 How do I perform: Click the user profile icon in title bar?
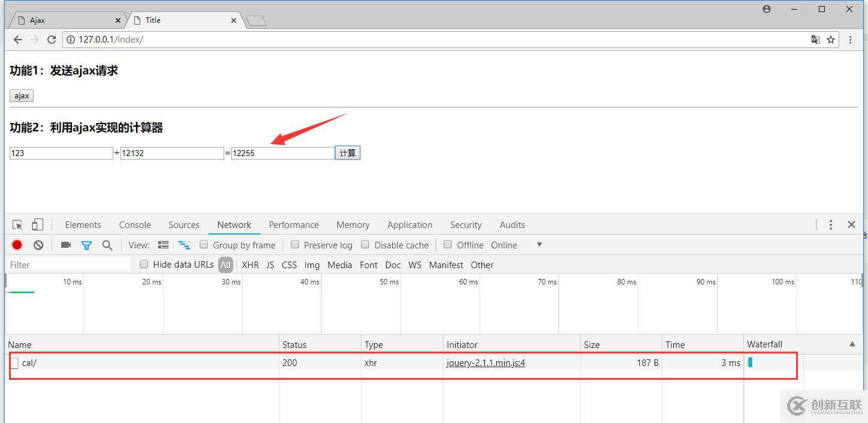click(x=766, y=9)
